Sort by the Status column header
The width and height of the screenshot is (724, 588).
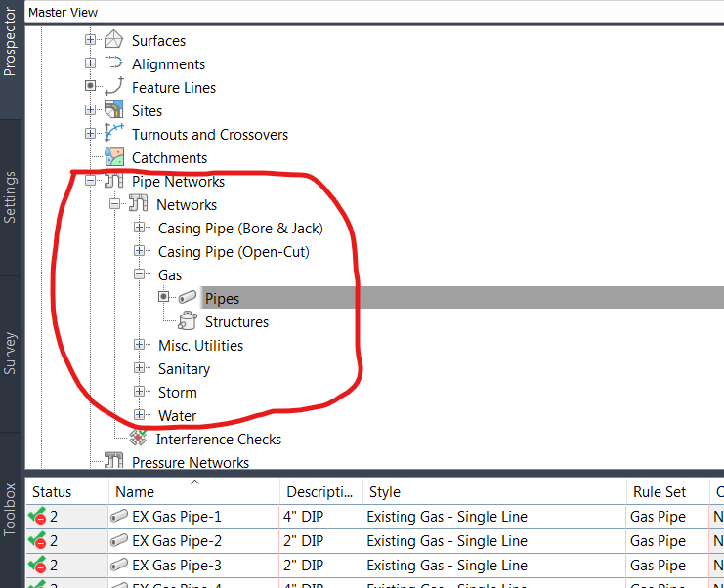(x=67, y=492)
